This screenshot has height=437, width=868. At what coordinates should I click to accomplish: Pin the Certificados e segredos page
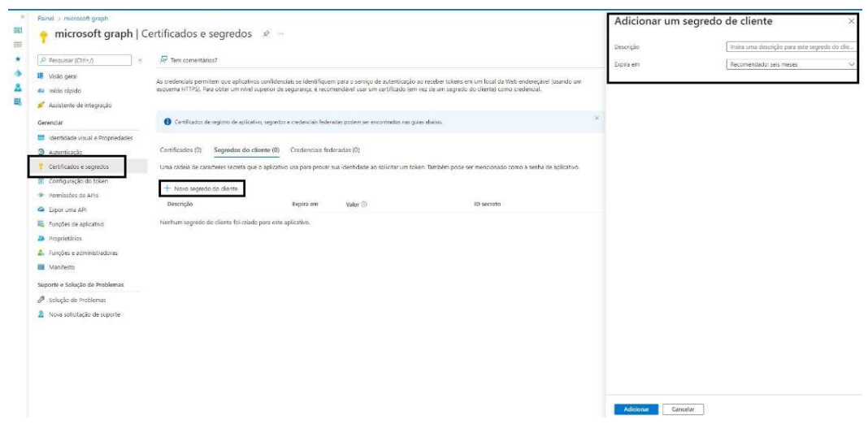(267, 34)
